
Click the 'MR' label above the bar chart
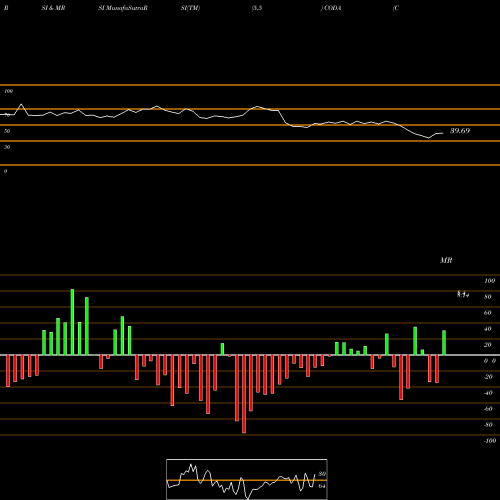446,260
